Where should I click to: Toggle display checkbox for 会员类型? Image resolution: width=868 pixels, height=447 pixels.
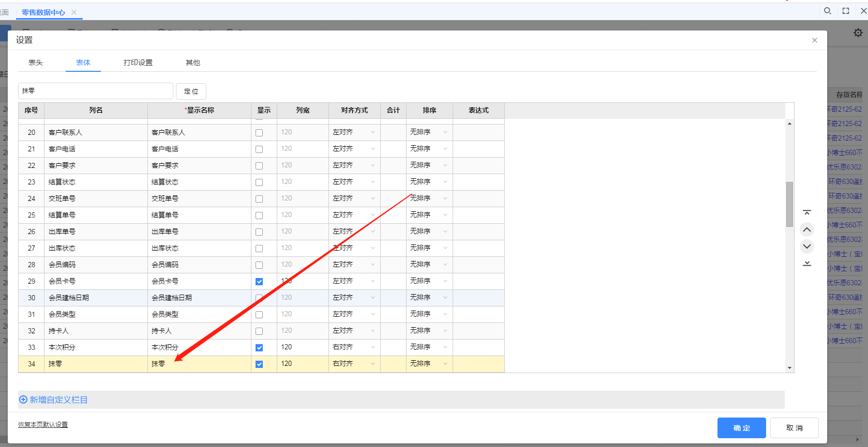[x=259, y=315]
